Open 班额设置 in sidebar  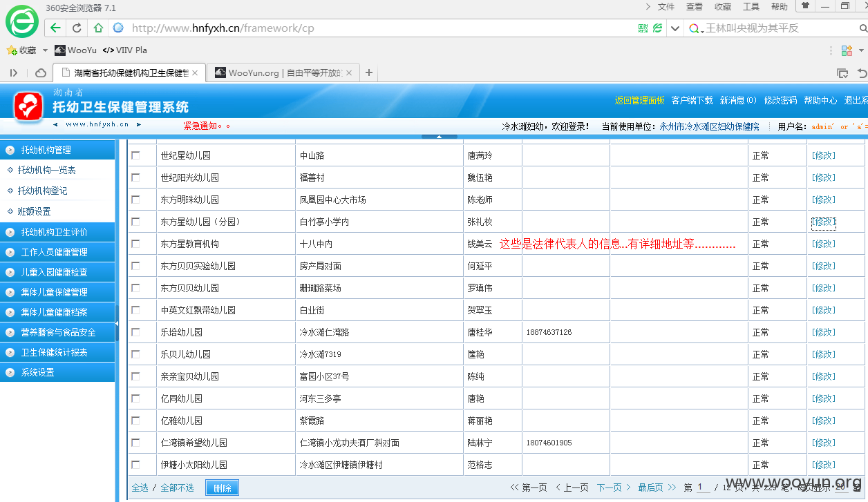34,211
